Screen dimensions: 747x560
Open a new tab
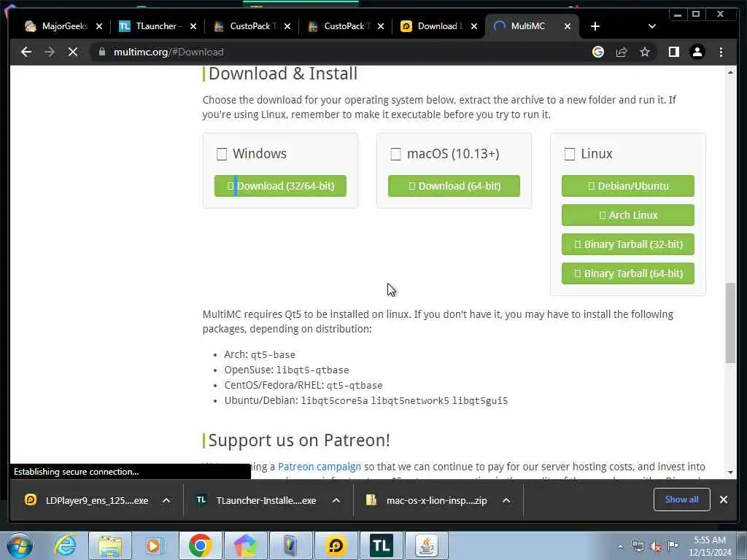[595, 26]
